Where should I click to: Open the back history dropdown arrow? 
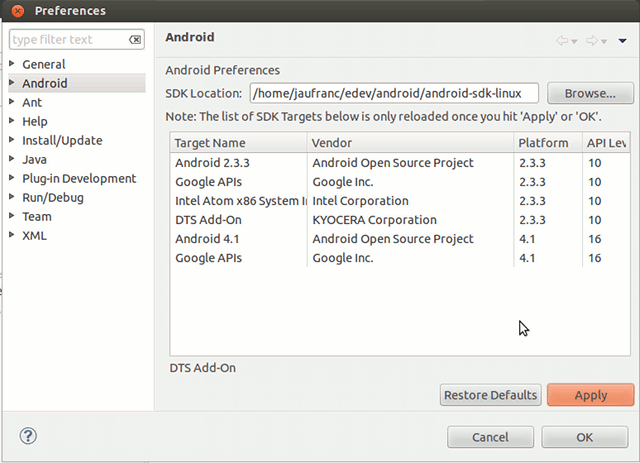pos(574,41)
